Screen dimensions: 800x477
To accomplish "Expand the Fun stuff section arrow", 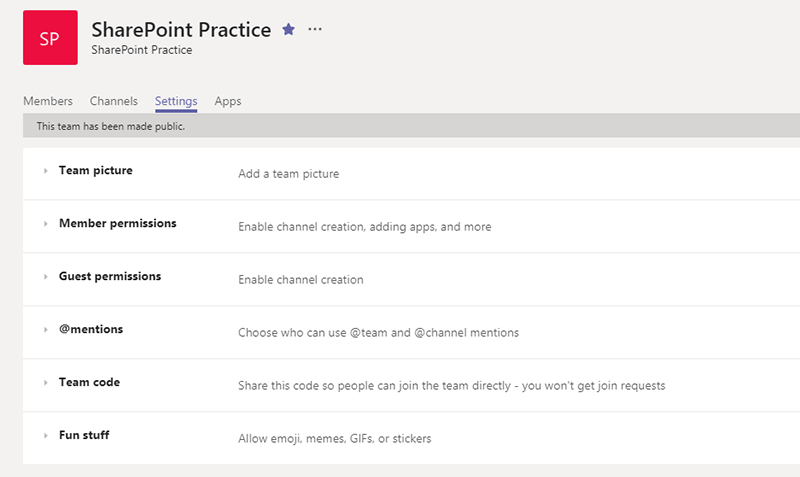I will coord(45,436).
